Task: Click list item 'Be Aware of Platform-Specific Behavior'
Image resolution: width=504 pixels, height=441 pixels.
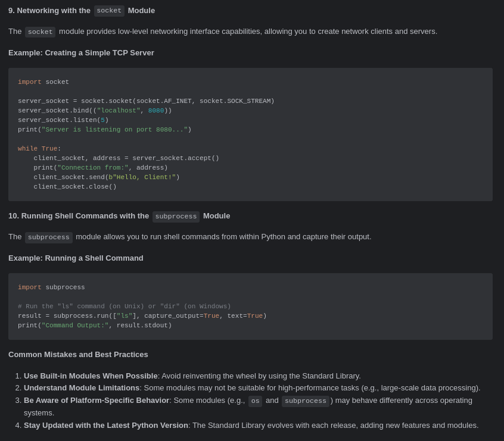Action: coord(248,406)
